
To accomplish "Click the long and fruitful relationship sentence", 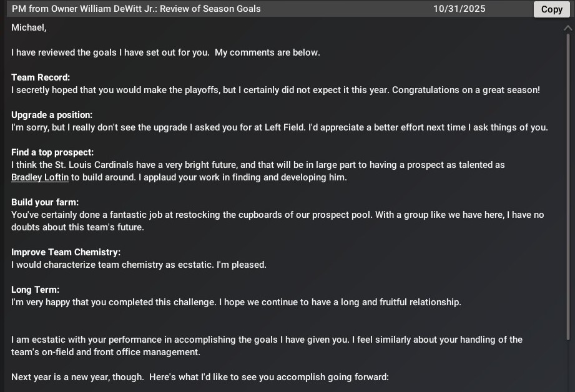I will [340, 301].
